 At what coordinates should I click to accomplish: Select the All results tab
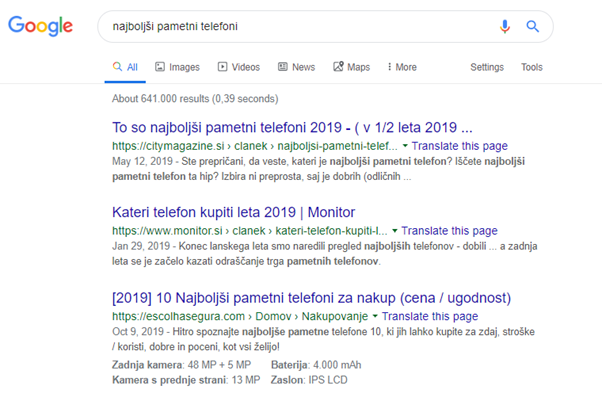coord(125,67)
